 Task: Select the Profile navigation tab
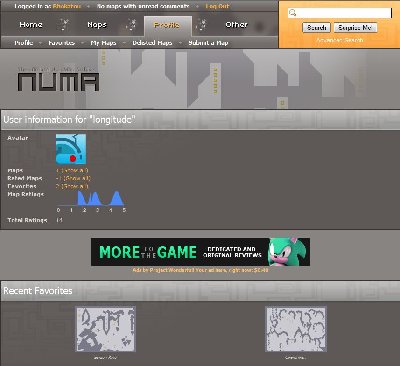tap(167, 25)
